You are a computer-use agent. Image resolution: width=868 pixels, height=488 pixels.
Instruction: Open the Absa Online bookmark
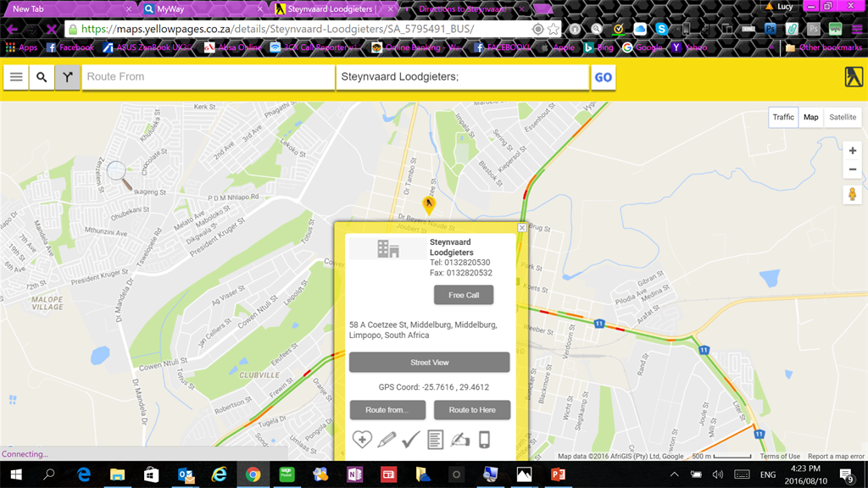pos(233,47)
